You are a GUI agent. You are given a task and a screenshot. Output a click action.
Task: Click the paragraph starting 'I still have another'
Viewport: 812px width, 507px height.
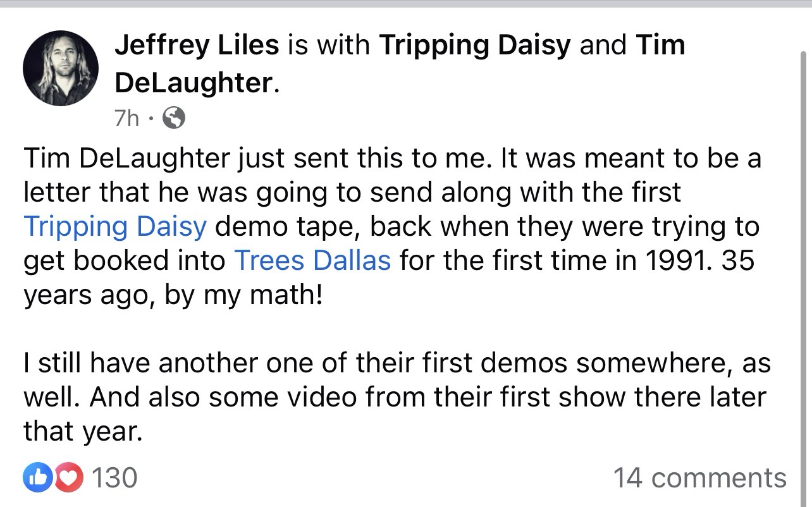pyautogui.click(x=397, y=397)
